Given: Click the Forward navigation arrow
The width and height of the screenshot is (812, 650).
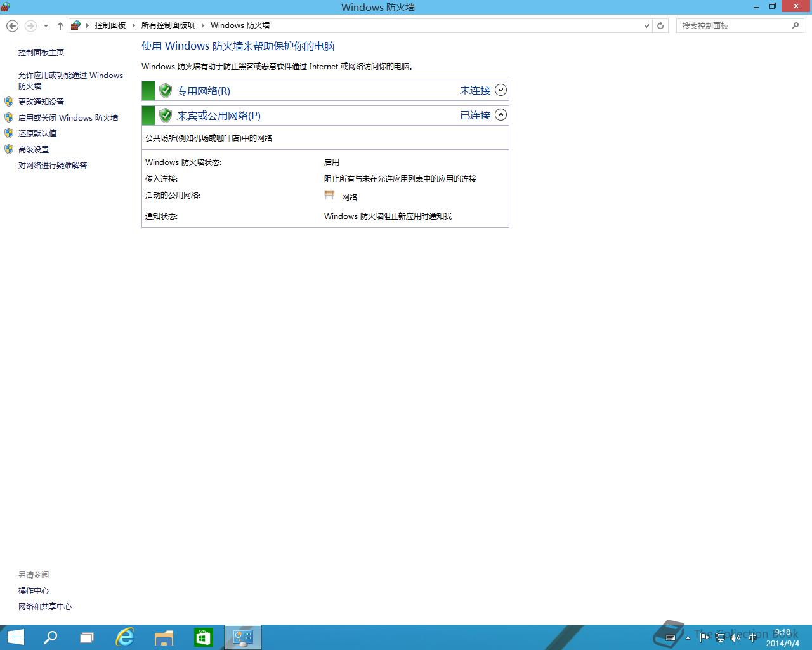Looking at the screenshot, I should [x=30, y=25].
